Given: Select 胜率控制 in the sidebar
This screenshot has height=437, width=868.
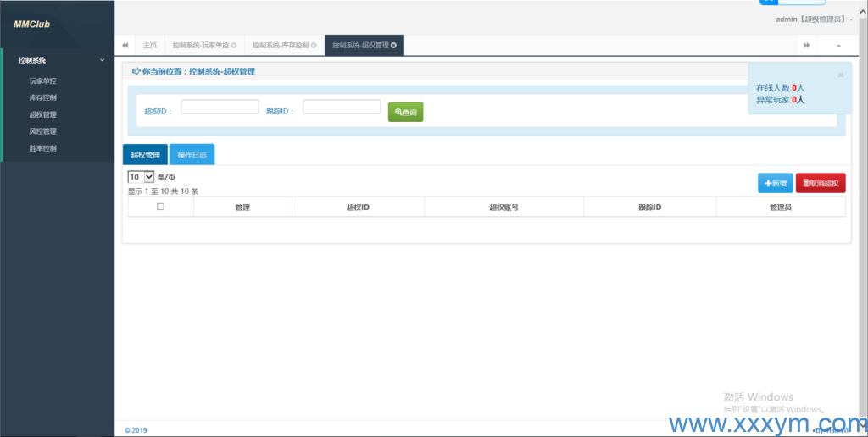Looking at the screenshot, I should (x=43, y=148).
